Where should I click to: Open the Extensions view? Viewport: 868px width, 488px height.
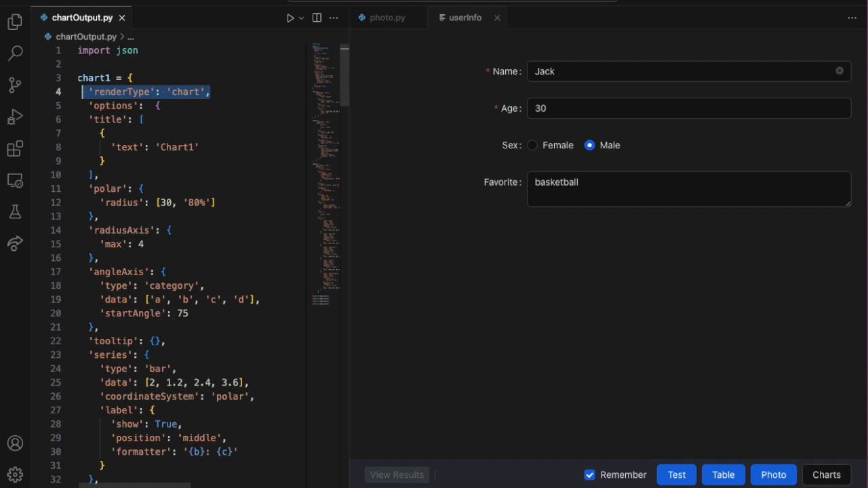15,149
